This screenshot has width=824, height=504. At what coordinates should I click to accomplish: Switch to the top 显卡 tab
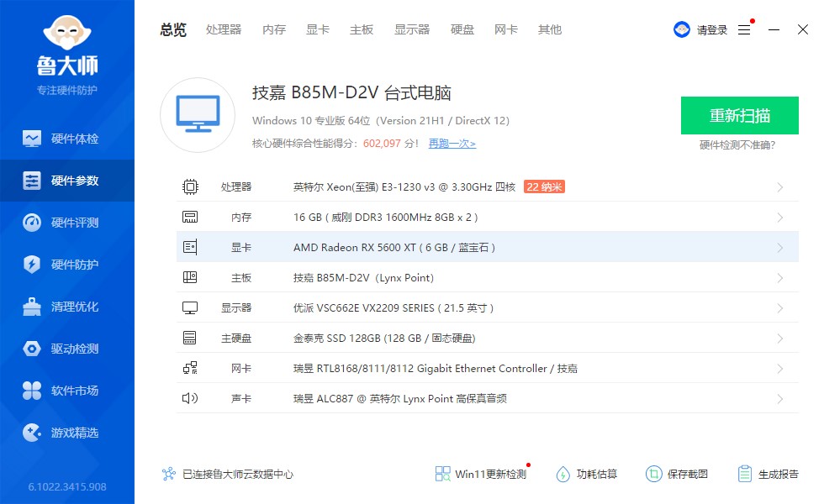coord(318,30)
